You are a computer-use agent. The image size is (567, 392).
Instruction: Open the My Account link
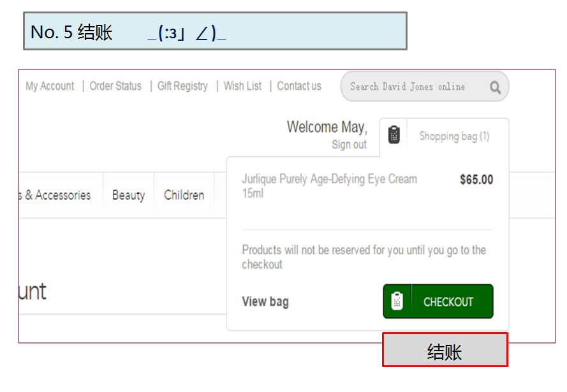coord(50,86)
